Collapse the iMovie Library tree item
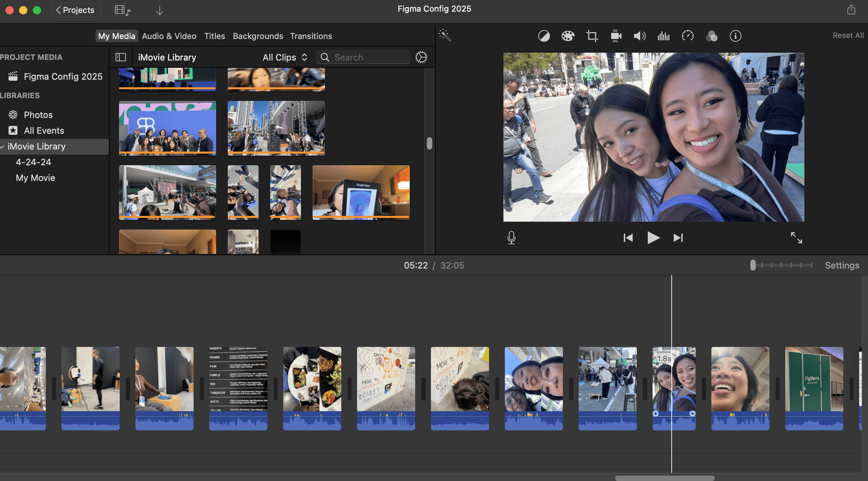The height and width of the screenshot is (481, 868). (2, 147)
